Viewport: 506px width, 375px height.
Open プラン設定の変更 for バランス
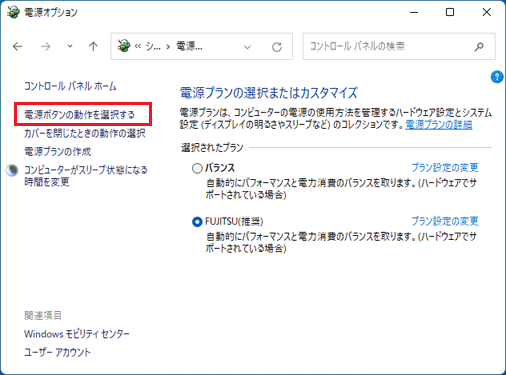coord(445,167)
